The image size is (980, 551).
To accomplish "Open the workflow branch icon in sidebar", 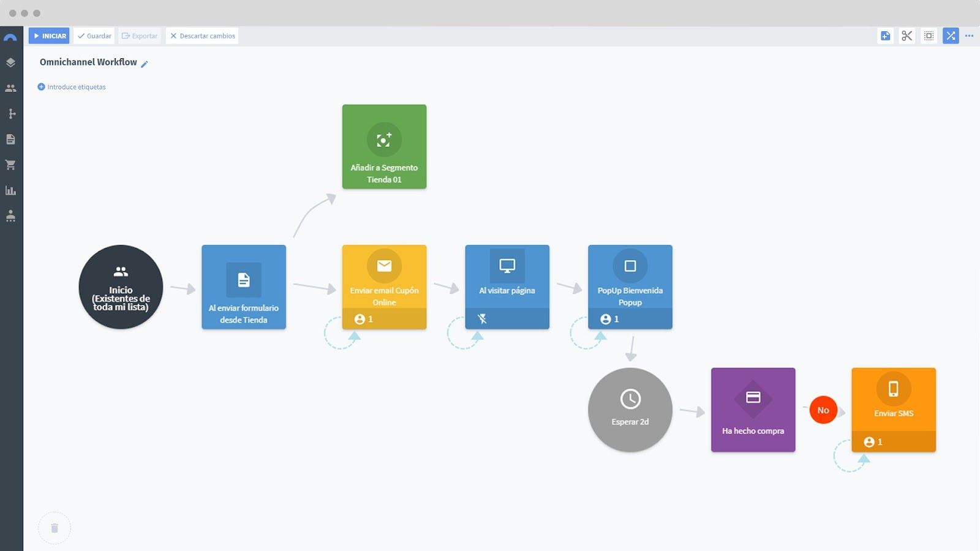I will [x=10, y=114].
